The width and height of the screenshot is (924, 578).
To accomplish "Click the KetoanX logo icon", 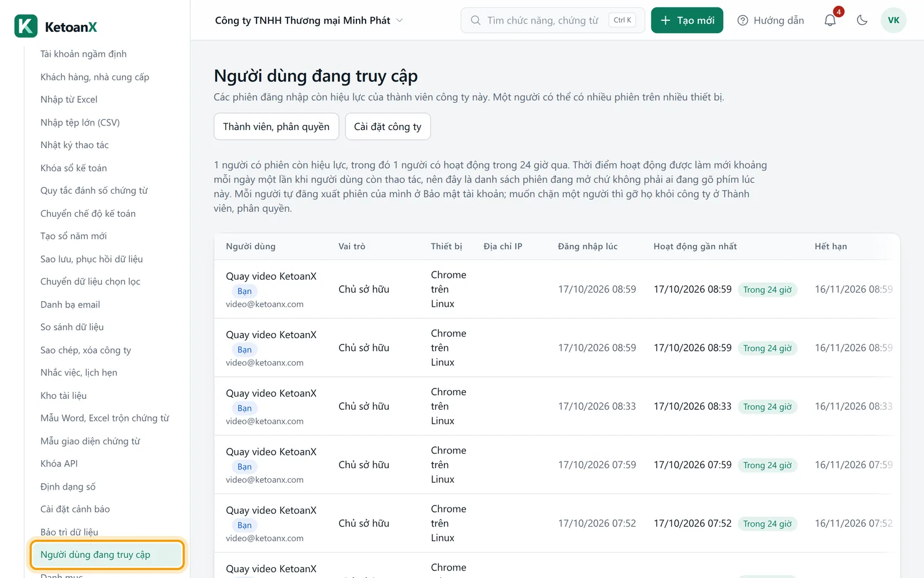I will coord(26,26).
